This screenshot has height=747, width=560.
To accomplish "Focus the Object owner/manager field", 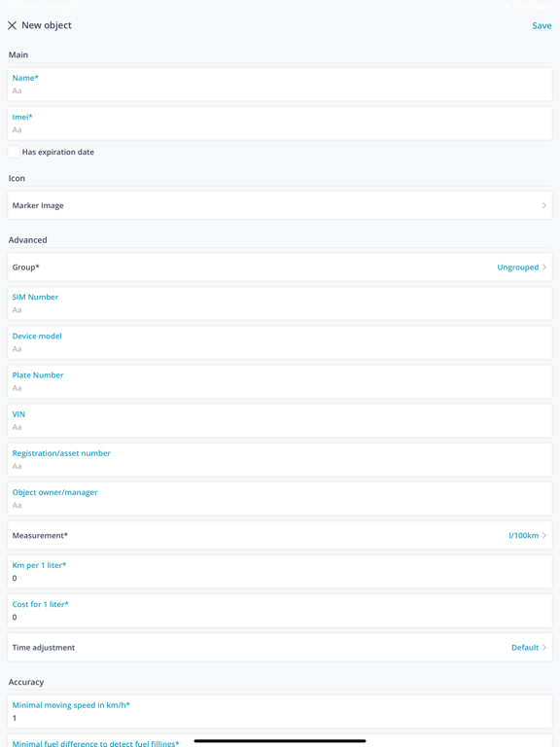I will (x=280, y=499).
